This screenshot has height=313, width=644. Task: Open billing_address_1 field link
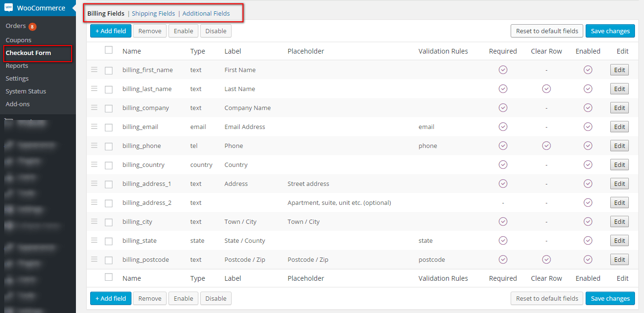pos(147,183)
